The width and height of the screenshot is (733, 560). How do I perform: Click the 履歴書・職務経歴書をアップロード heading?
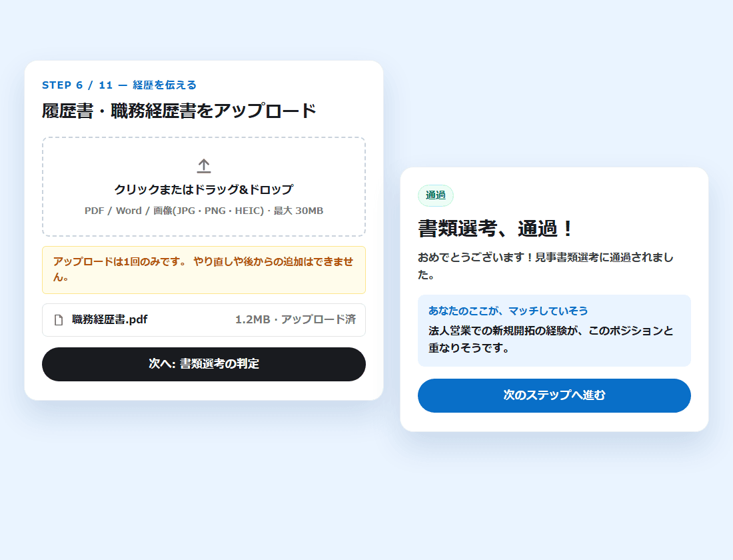click(x=179, y=111)
